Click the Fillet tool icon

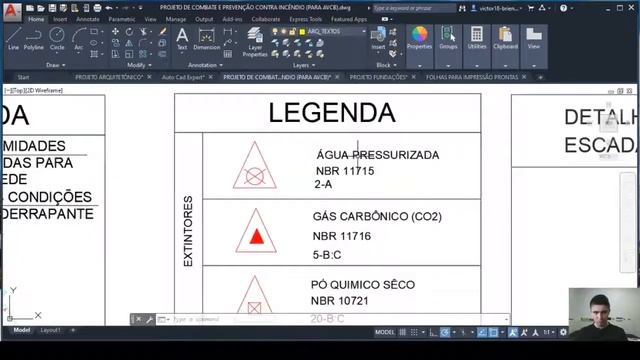point(142,42)
